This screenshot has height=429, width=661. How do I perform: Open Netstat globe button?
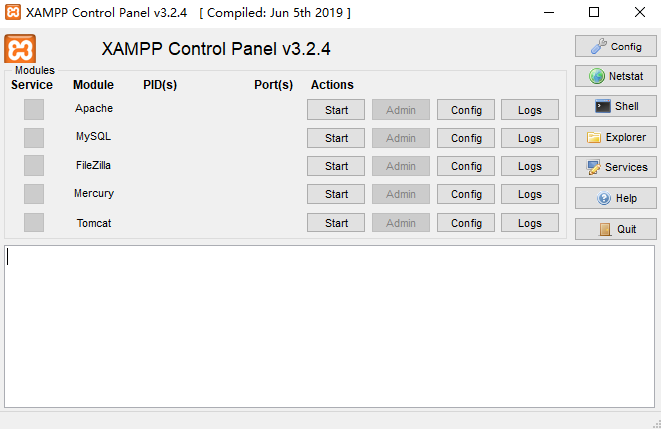tap(615, 76)
